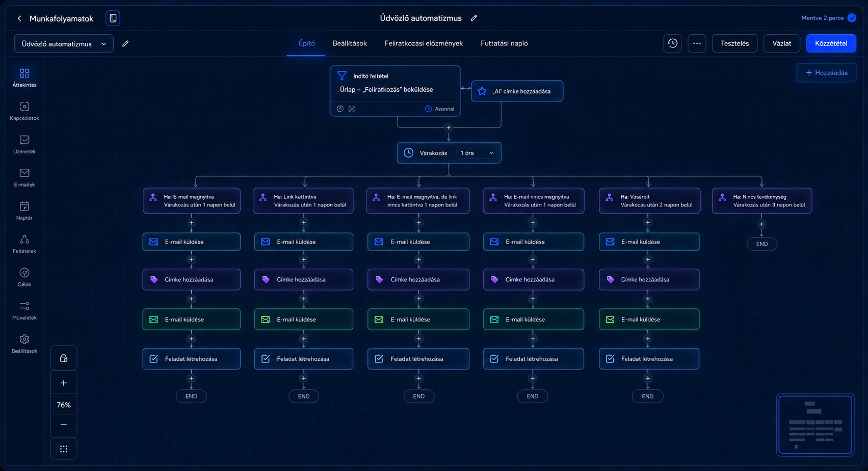Edit workflow title with pencil icon in header
This screenshot has width=868, height=471.
point(474,18)
